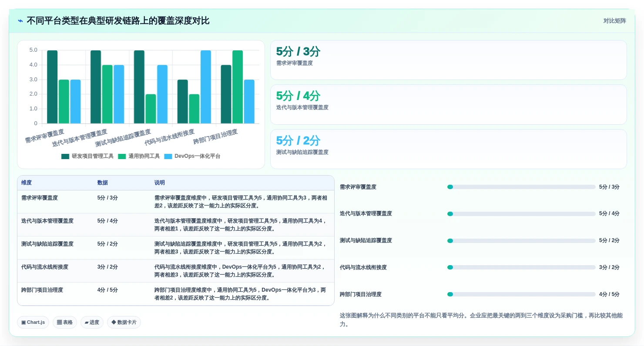Click 测试与缺陷追踪覆盖度 label in the progress list

(x=366, y=241)
